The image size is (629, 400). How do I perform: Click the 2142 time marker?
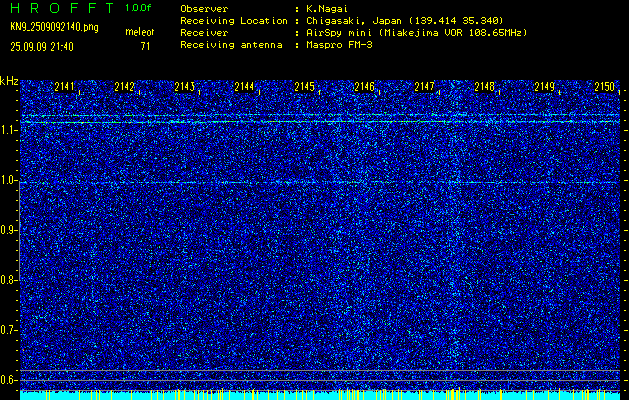125,87
